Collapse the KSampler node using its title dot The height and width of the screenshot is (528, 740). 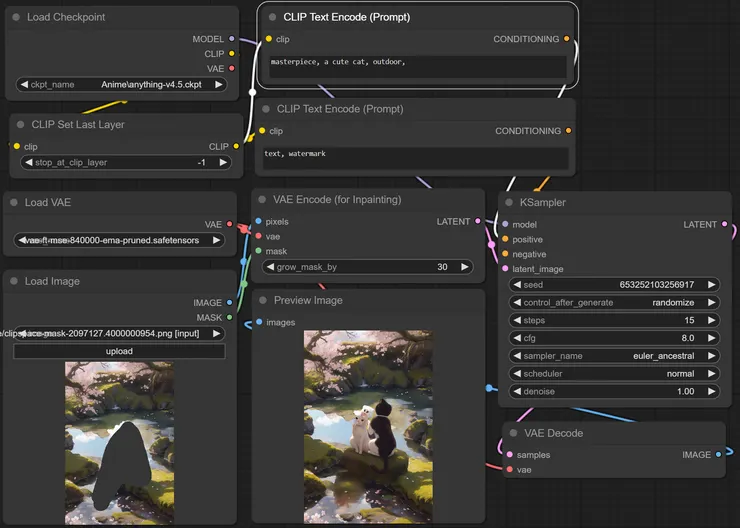point(509,202)
